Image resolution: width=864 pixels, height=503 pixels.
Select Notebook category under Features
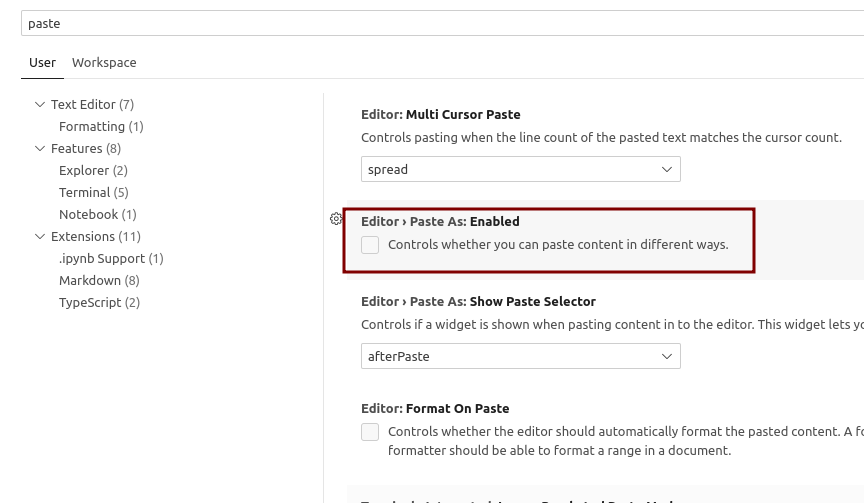pos(98,215)
